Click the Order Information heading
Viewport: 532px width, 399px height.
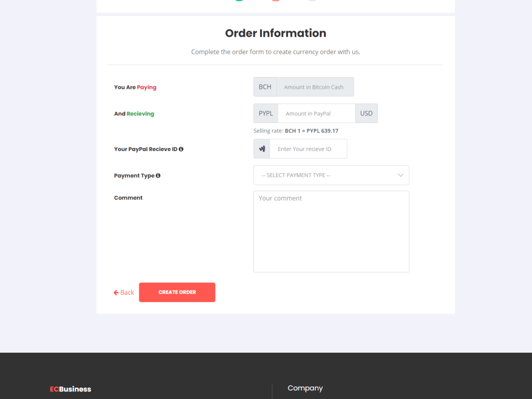tap(276, 33)
